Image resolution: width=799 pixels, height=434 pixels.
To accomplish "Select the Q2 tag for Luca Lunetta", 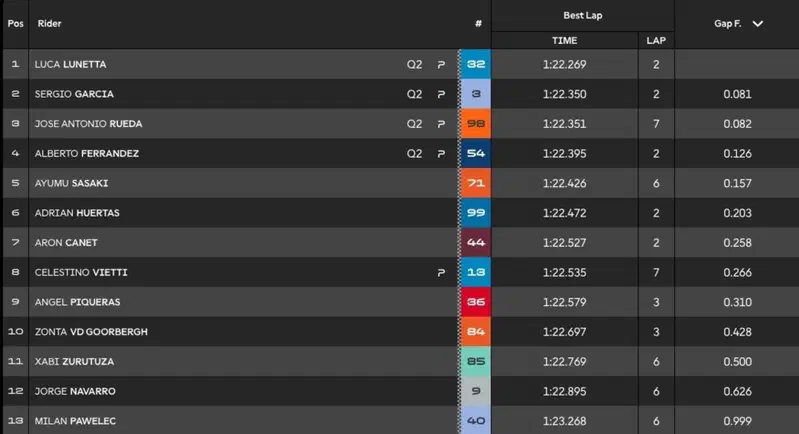I will coord(414,65).
